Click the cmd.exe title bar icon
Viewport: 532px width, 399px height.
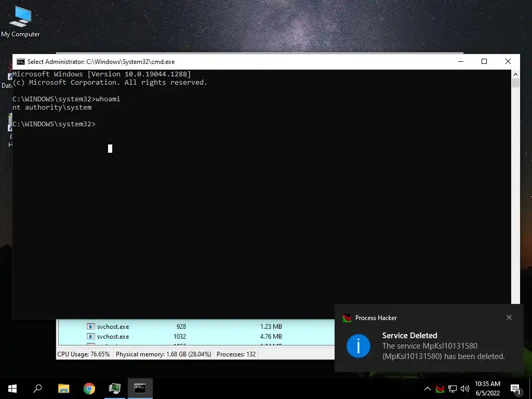click(x=21, y=62)
